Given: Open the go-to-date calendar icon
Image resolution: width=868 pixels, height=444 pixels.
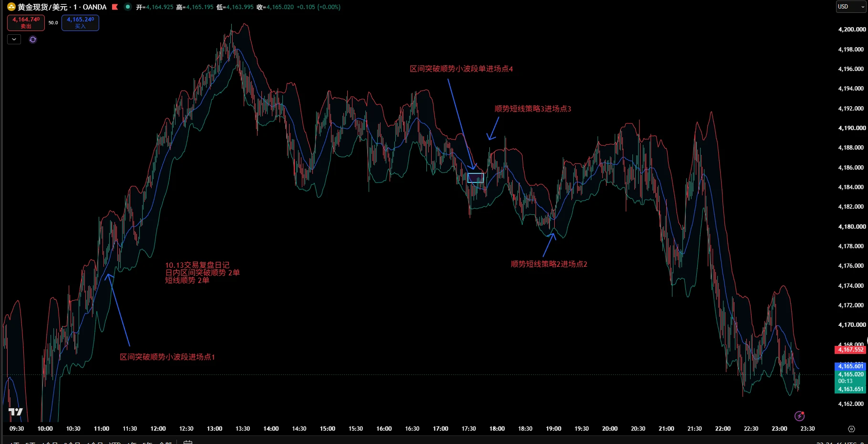Looking at the screenshot, I should click(x=188, y=442).
